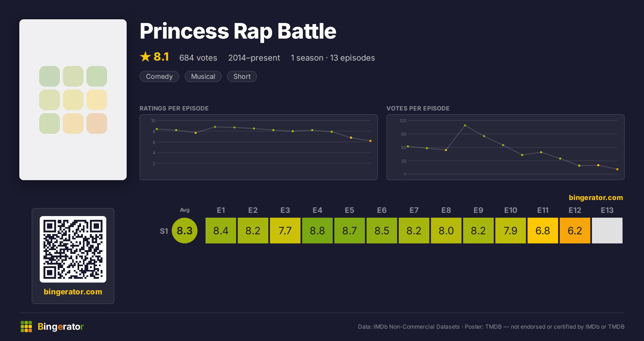The height and width of the screenshot is (341, 644).
Task: Select episode E12 cell rated 6.2
Action: pyautogui.click(x=575, y=231)
